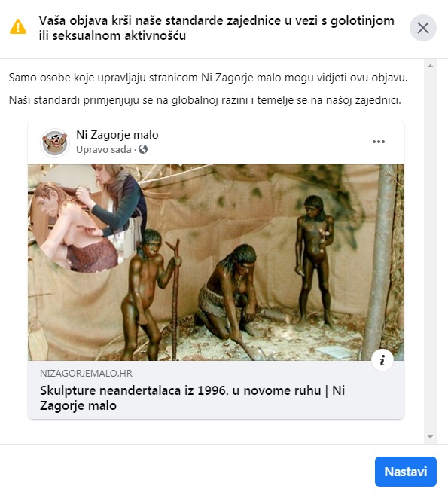Open the Ni Zagorje malo page avatar
The height and width of the screenshot is (495, 448).
[55, 142]
